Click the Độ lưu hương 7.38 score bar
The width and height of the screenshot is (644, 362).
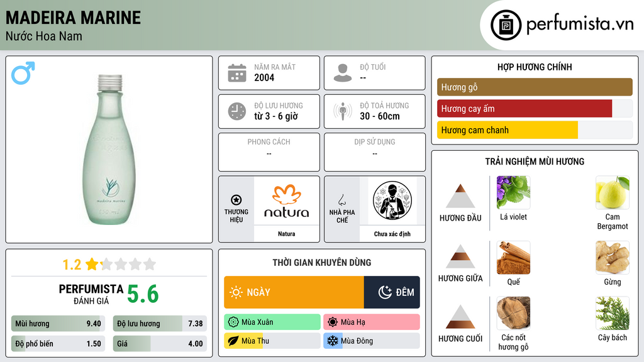(160, 324)
